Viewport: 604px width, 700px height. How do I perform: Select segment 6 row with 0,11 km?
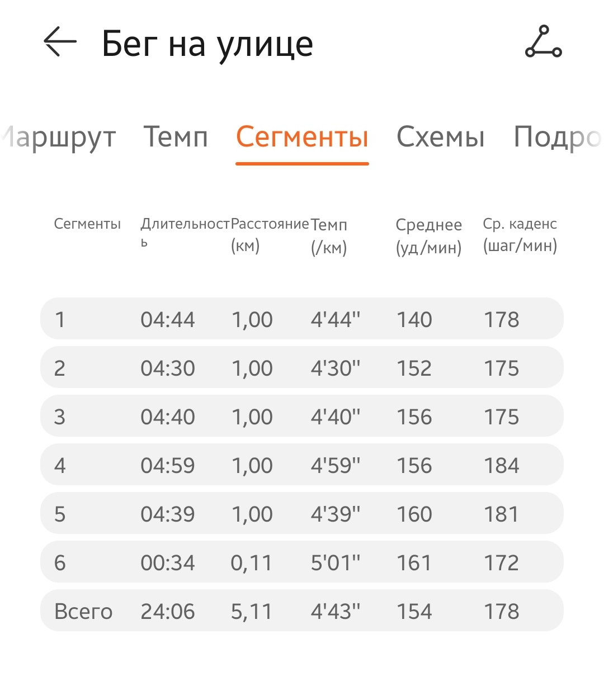302,562
